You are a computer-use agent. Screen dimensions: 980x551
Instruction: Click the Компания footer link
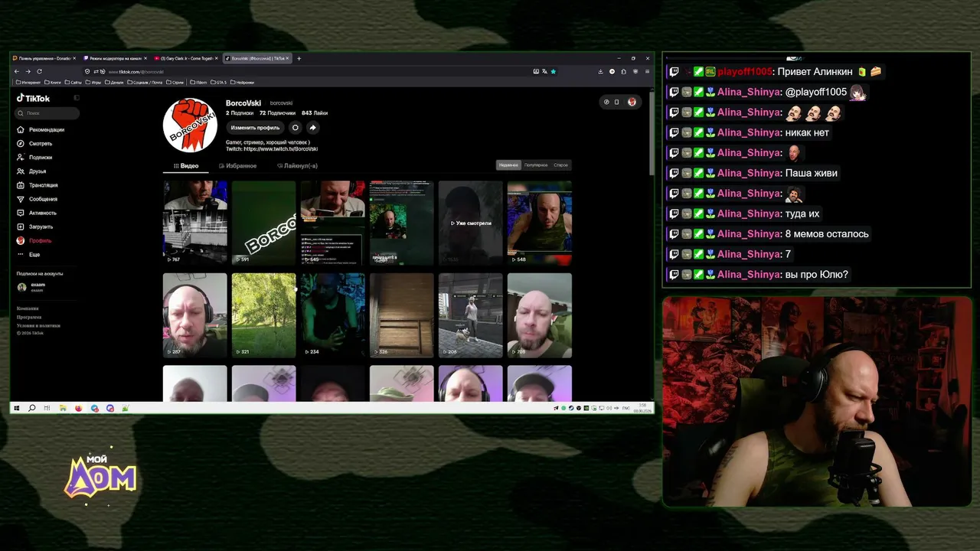tap(28, 308)
